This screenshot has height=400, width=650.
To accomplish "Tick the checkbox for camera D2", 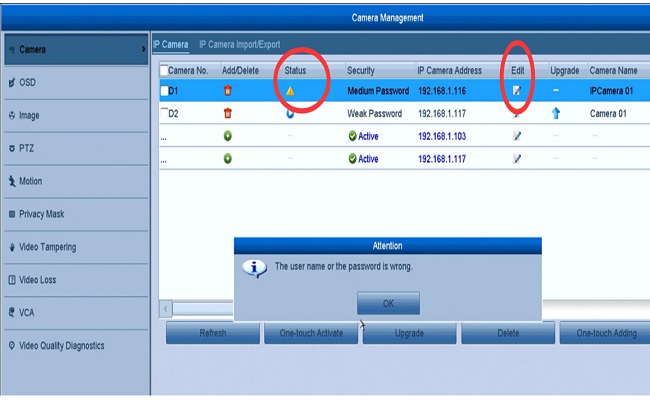I will coord(165,113).
